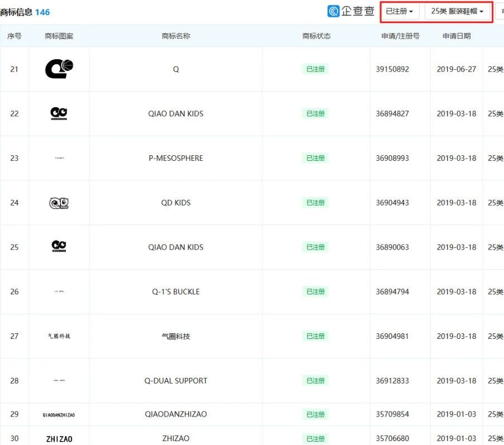Open the QD KIDS owl logo image
The height and width of the screenshot is (445, 504).
(x=59, y=203)
